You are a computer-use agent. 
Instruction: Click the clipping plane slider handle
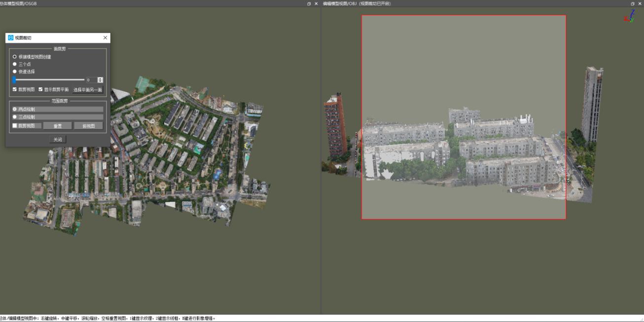click(x=14, y=79)
